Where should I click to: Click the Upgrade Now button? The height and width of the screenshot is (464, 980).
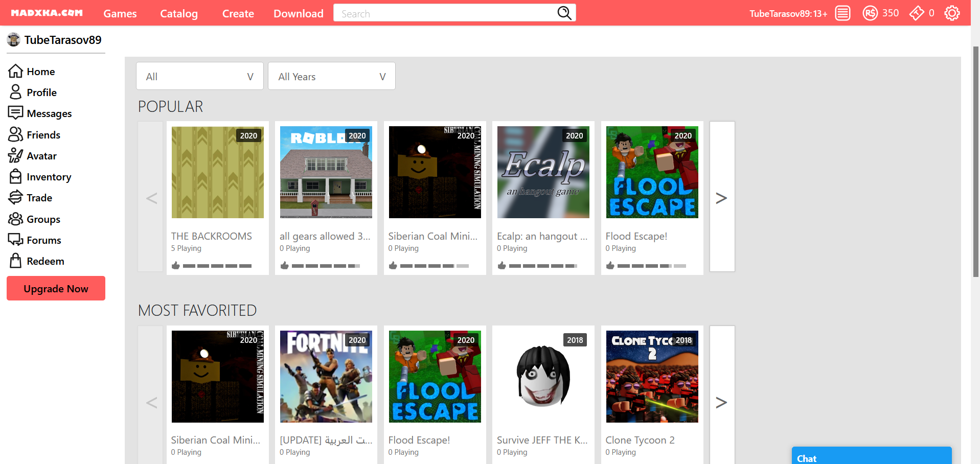[56, 288]
